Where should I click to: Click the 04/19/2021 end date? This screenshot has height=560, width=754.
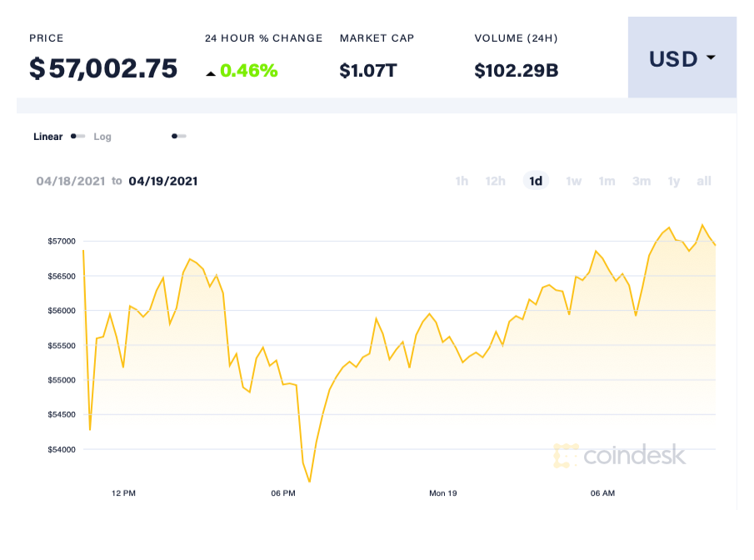coord(163,181)
